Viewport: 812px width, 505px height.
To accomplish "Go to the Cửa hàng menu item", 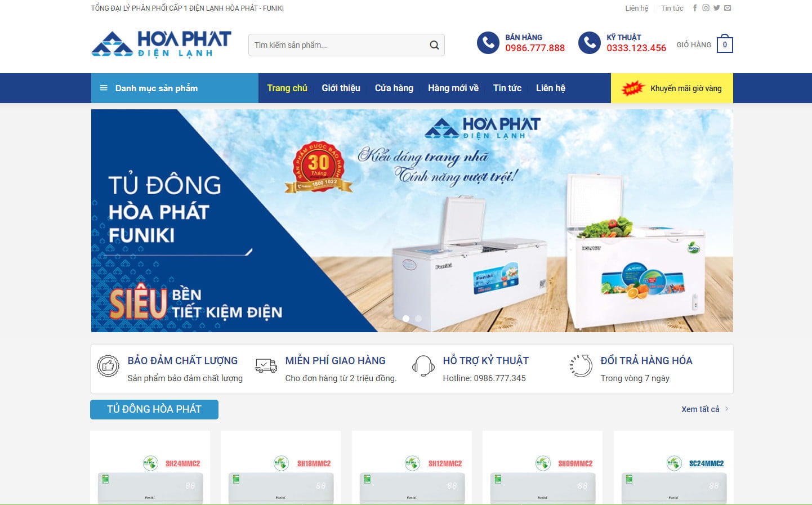I will coord(394,88).
